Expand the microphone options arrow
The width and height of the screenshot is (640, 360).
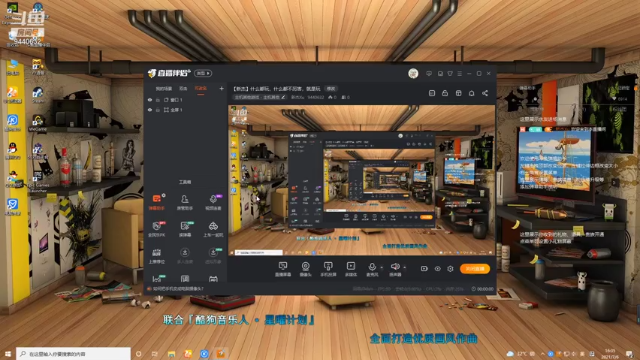coord(382,268)
